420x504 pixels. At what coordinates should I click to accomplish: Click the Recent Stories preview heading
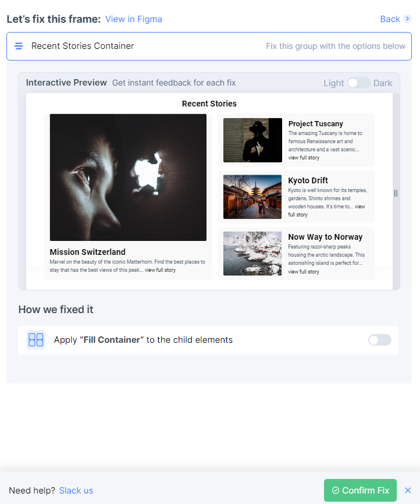(x=209, y=104)
